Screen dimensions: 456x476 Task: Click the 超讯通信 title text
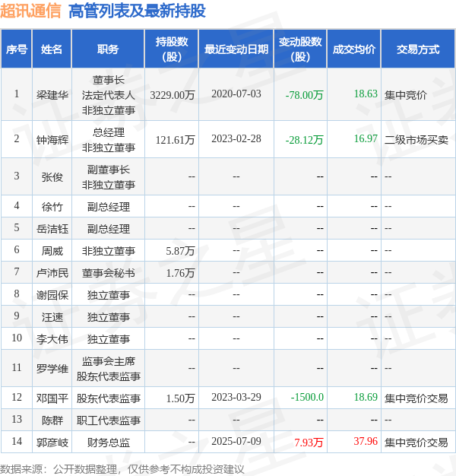(x=30, y=11)
